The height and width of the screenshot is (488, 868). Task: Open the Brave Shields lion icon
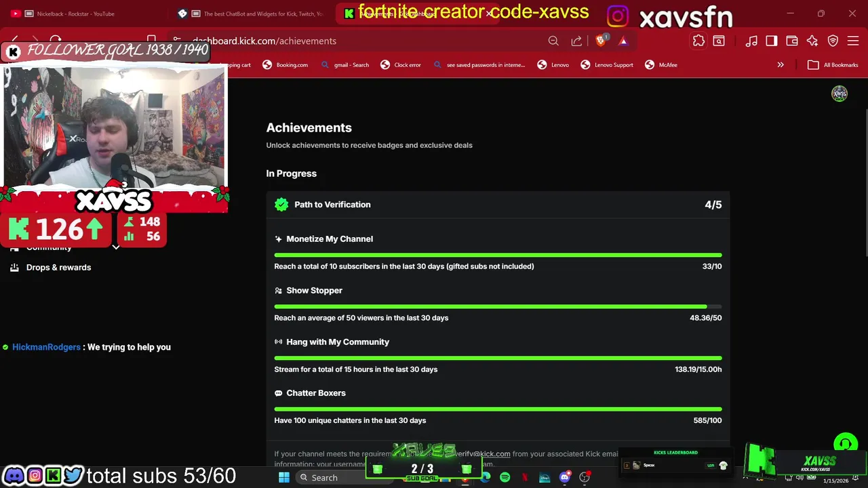(601, 41)
